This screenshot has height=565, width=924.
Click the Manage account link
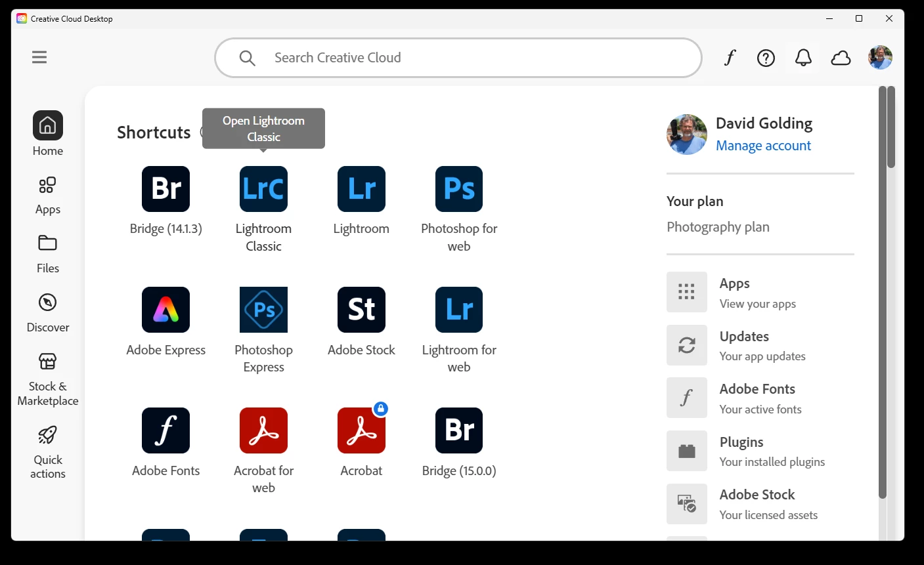click(763, 146)
